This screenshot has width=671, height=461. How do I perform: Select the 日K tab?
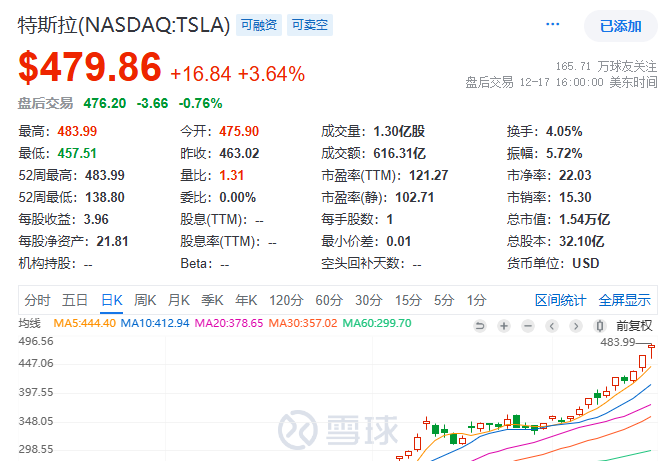(x=112, y=300)
